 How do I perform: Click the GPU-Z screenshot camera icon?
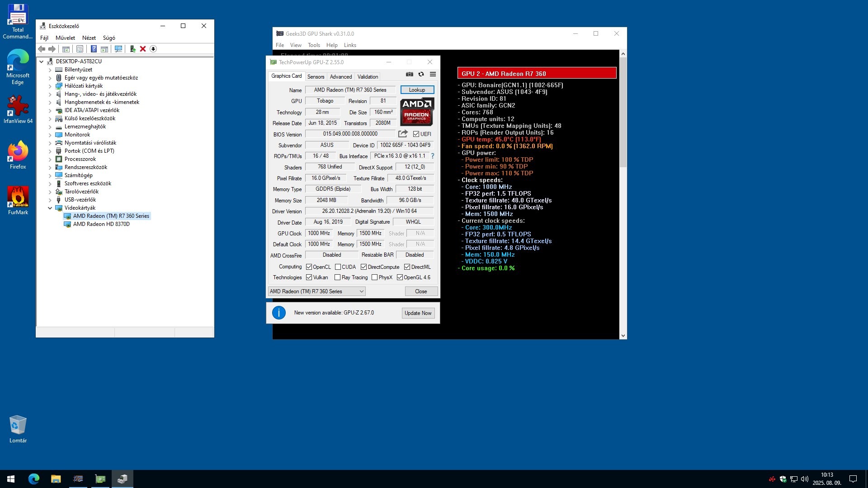pyautogui.click(x=409, y=74)
